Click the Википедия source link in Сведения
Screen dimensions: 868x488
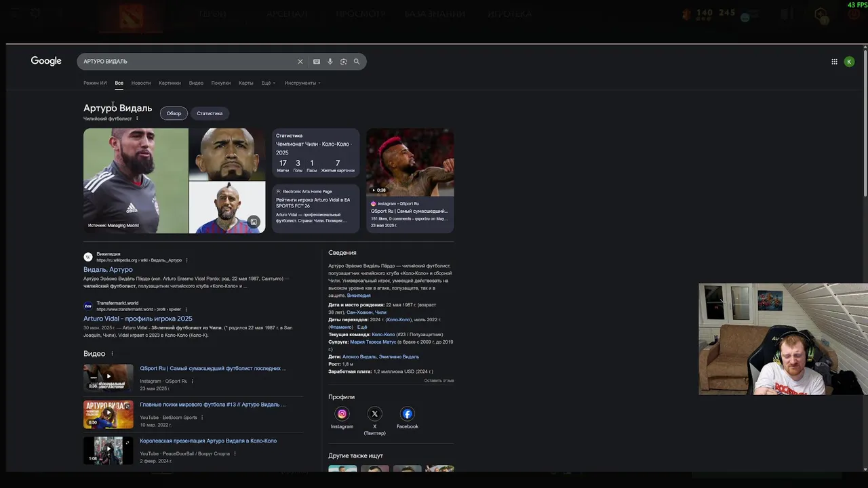[x=359, y=296]
